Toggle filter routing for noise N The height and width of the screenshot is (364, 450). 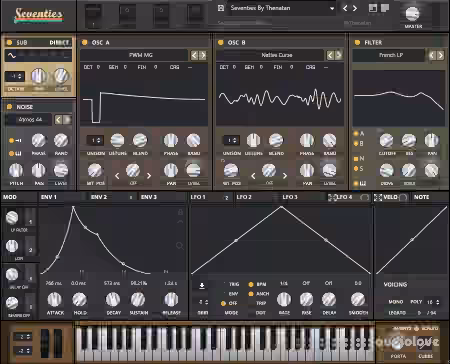coord(356,159)
